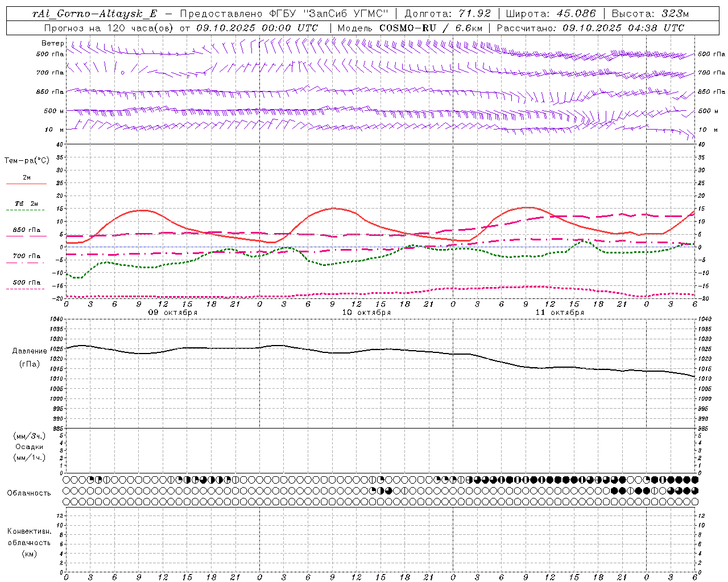
Task: Click the 850 гПа wind label on the right
Action: (712, 92)
